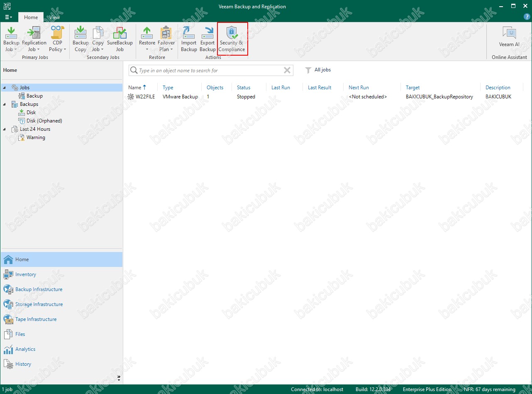Open the Backup Infrastructure view
The height and width of the screenshot is (394, 532).
[x=61, y=289]
